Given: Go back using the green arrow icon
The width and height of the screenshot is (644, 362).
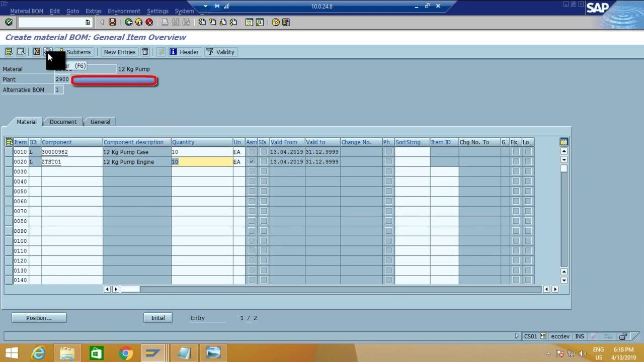Looking at the screenshot, I should coord(128,22).
